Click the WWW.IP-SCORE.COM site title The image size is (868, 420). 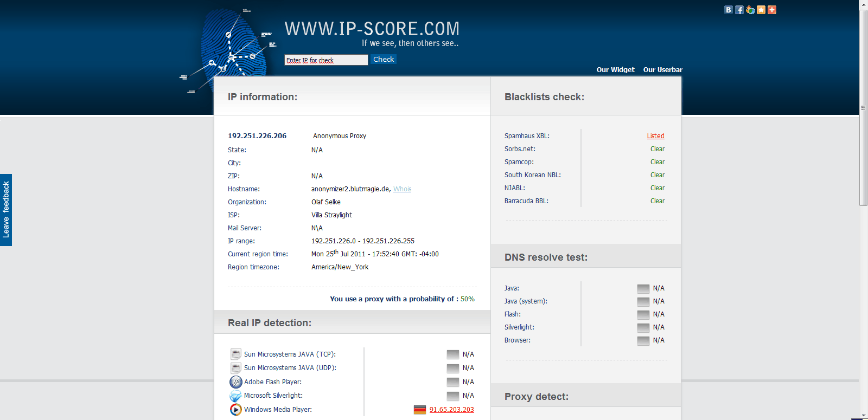372,29
